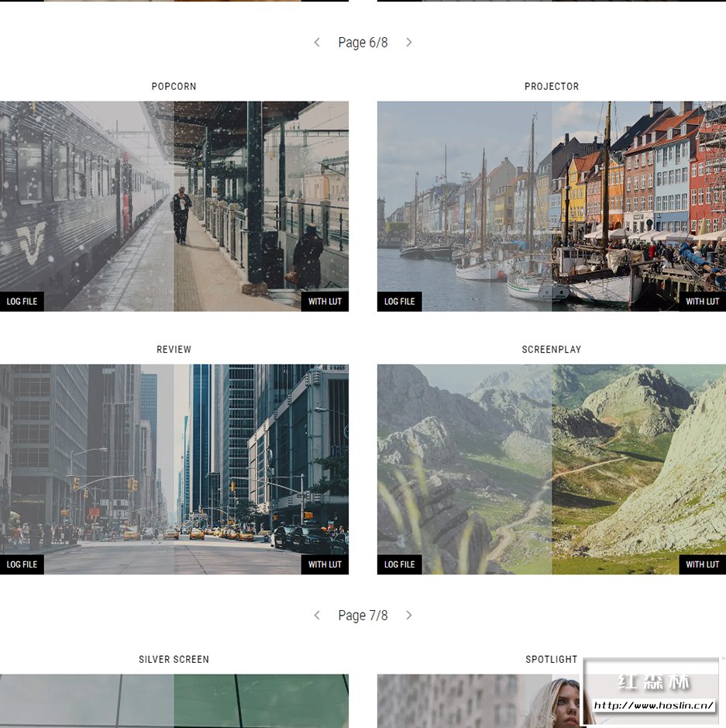
Task: Click the REVIEW title
Action: tap(174, 349)
